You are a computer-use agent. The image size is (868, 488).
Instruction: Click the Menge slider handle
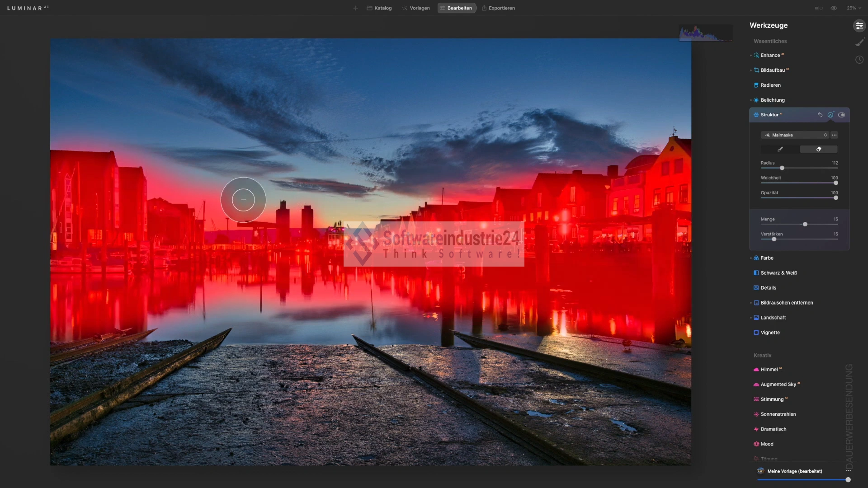point(805,224)
